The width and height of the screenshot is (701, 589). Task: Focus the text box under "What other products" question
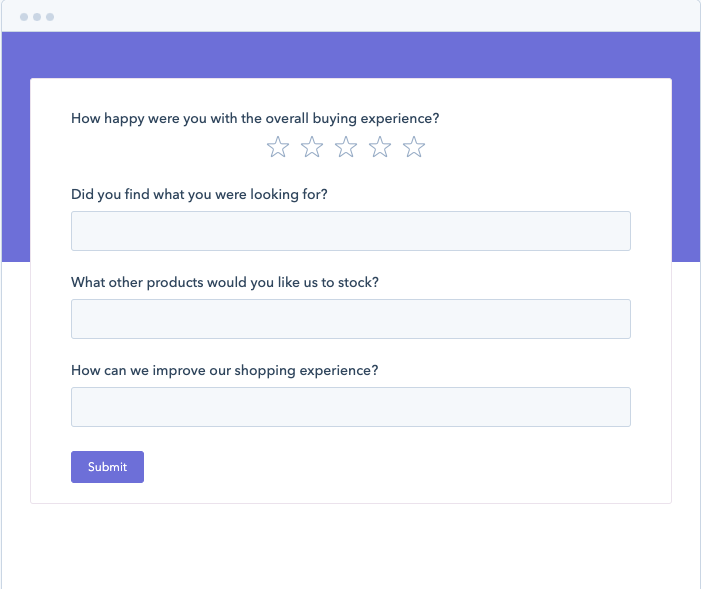coord(350,319)
